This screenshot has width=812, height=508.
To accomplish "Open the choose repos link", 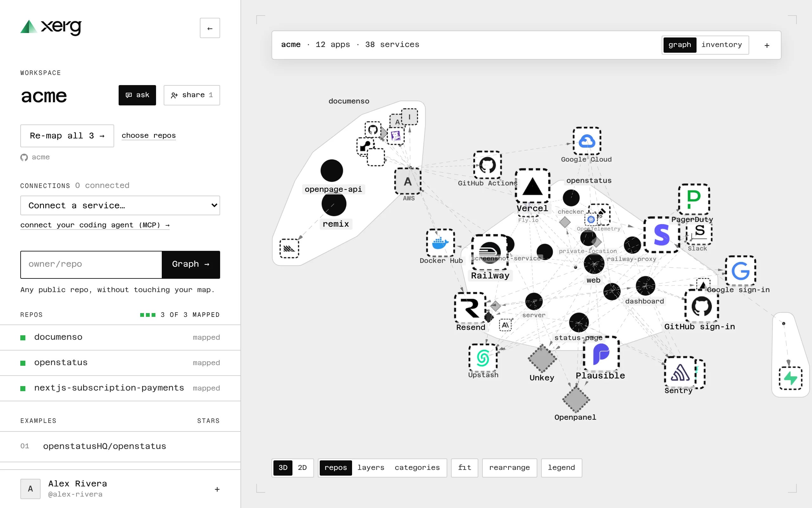I will coord(149,135).
